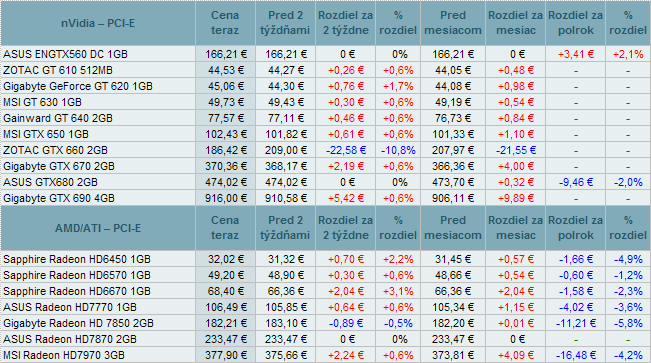Select the ZOTAC GTX 660 2GB product name
This screenshot has height=363, width=651.
[x=55, y=150]
